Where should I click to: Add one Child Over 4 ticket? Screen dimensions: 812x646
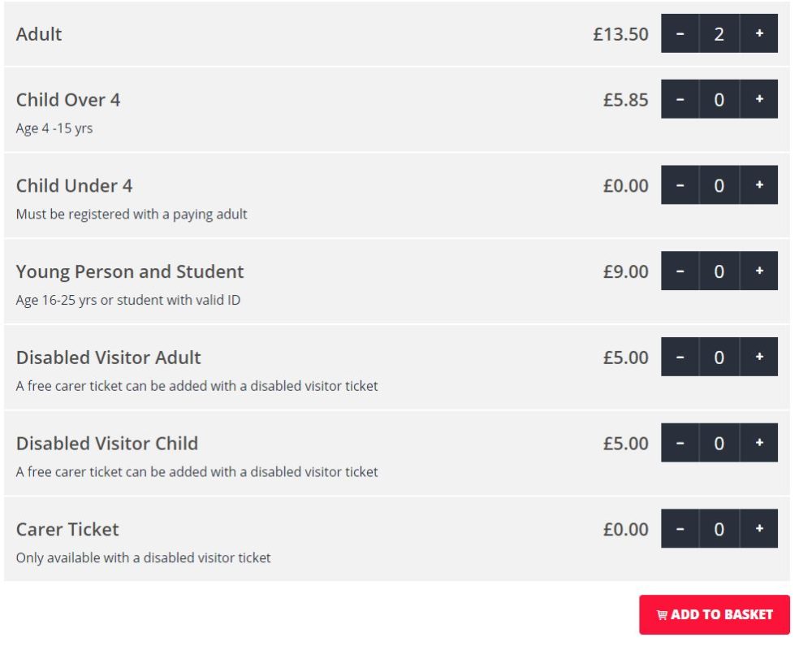click(759, 99)
